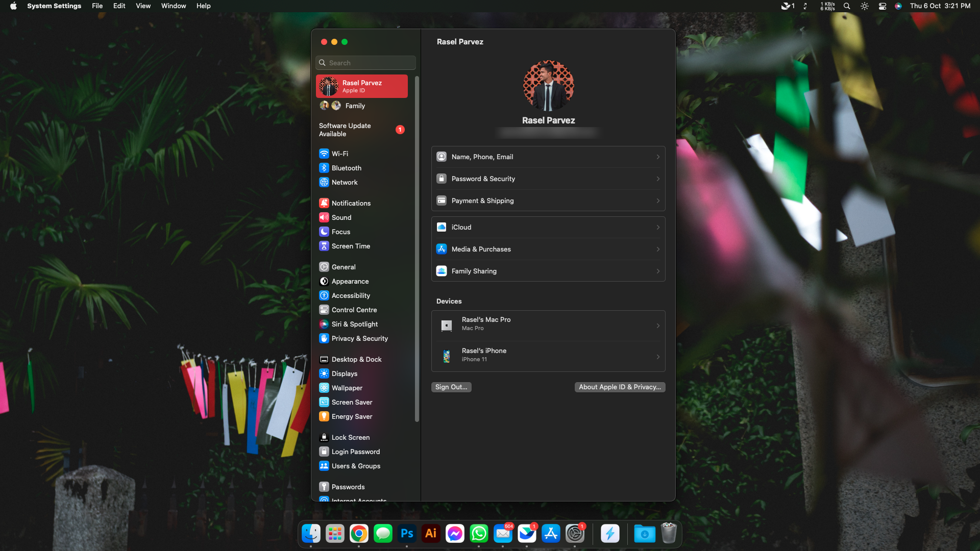Click Rasel Parvez profile picture
The height and width of the screenshot is (551, 980).
(548, 86)
